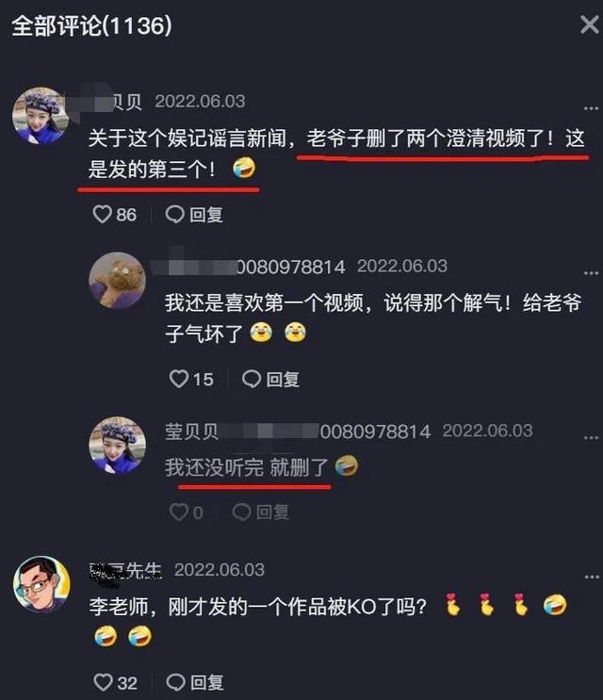Open more options for 先生's comment
Viewport: 603px width, 700px height.
coord(592,578)
